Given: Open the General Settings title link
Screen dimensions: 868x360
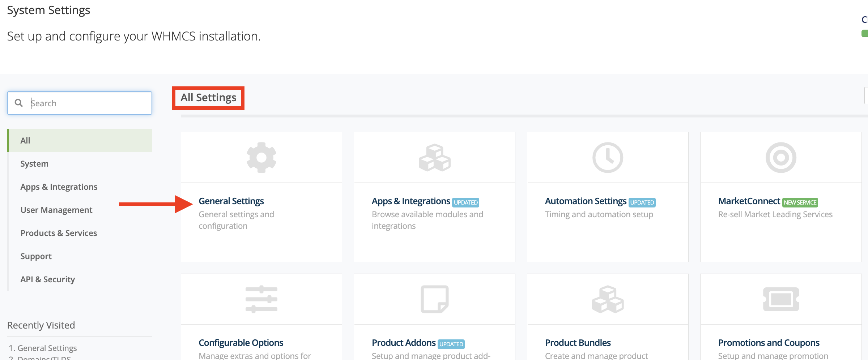Looking at the screenshot, I should [231, 201].
